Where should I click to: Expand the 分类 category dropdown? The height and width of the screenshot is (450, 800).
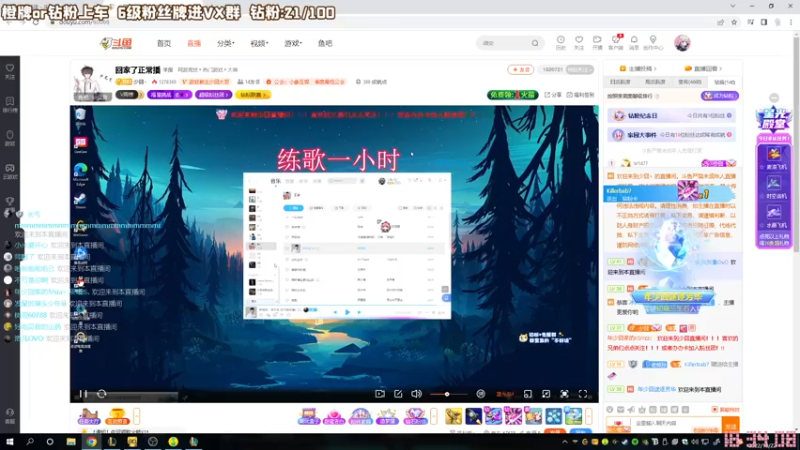226,43
